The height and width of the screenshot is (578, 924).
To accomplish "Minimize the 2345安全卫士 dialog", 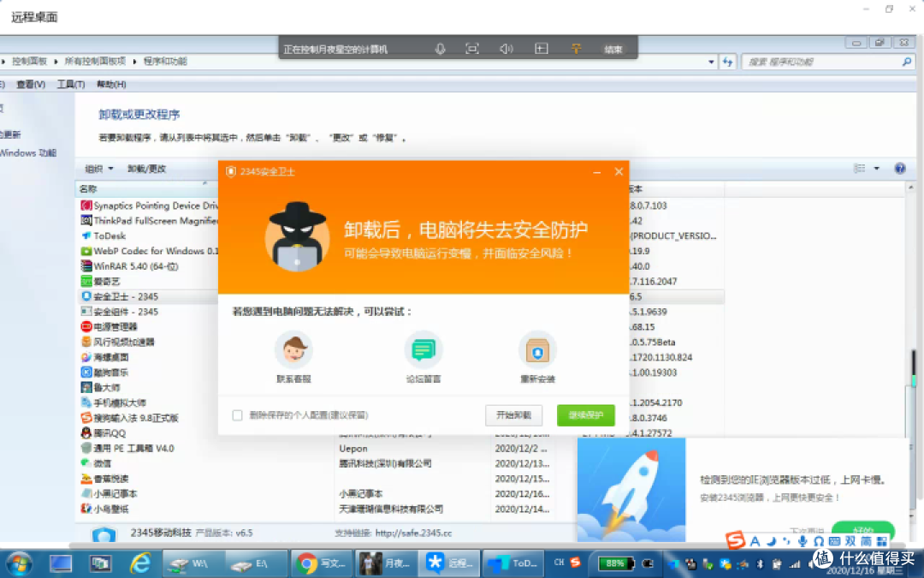I will click(597, 171).
